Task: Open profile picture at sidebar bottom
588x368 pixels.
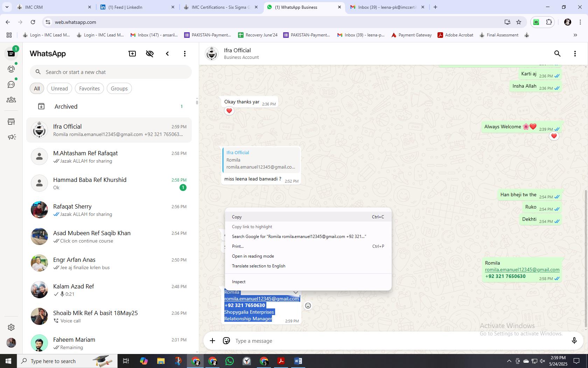Action: 11,342
